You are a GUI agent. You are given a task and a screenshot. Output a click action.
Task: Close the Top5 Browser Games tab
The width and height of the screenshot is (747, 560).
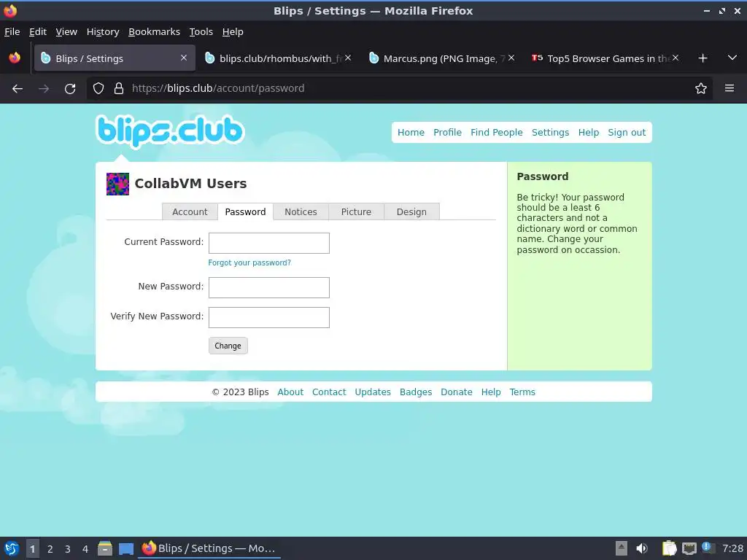point(676,58)
